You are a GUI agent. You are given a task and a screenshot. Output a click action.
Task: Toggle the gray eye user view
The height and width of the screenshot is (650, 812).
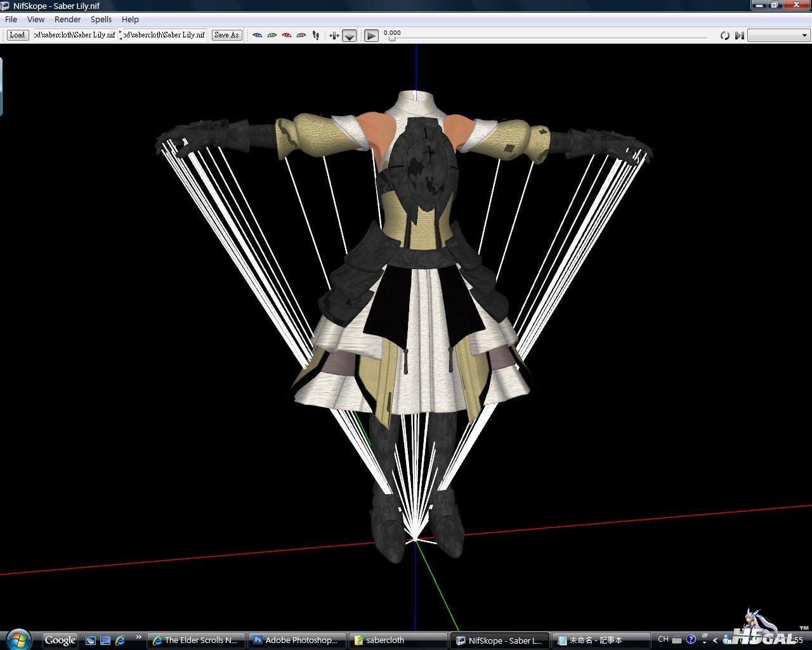point(301,35)
